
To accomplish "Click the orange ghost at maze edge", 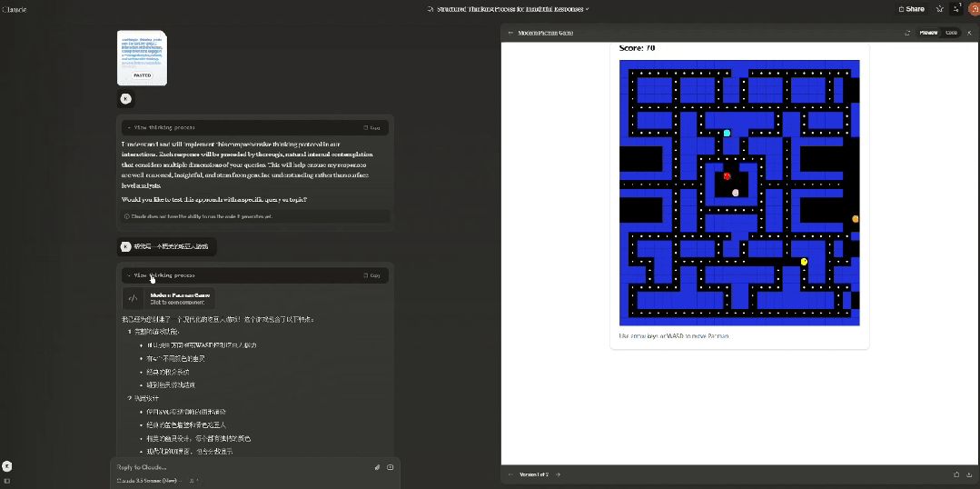I will pos(856,219).
